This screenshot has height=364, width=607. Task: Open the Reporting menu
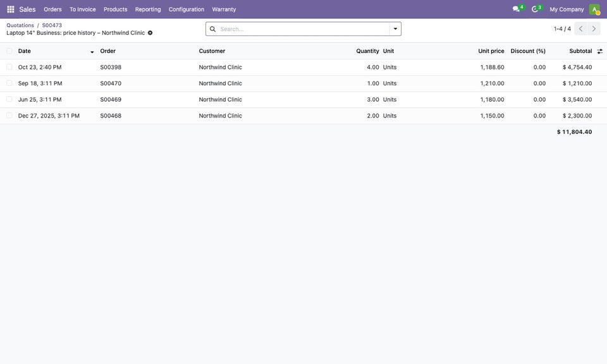pyautogui.click(x=148, y=9)
